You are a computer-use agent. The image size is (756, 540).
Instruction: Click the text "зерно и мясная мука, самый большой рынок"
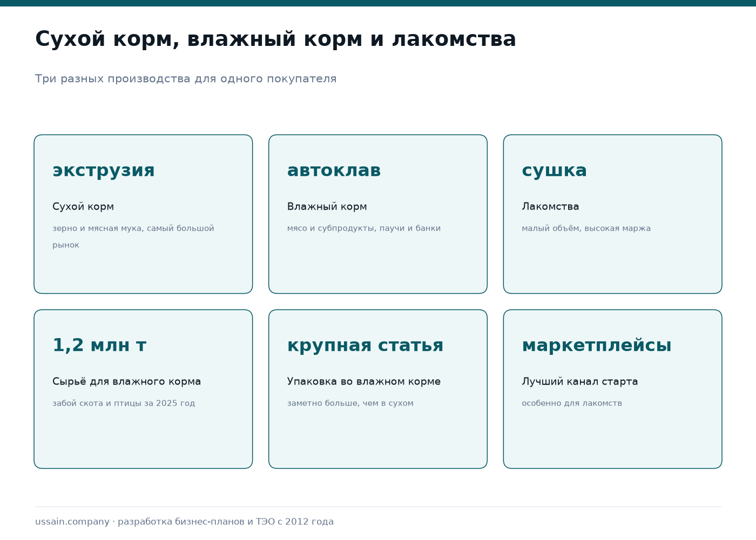pos(133,237)
